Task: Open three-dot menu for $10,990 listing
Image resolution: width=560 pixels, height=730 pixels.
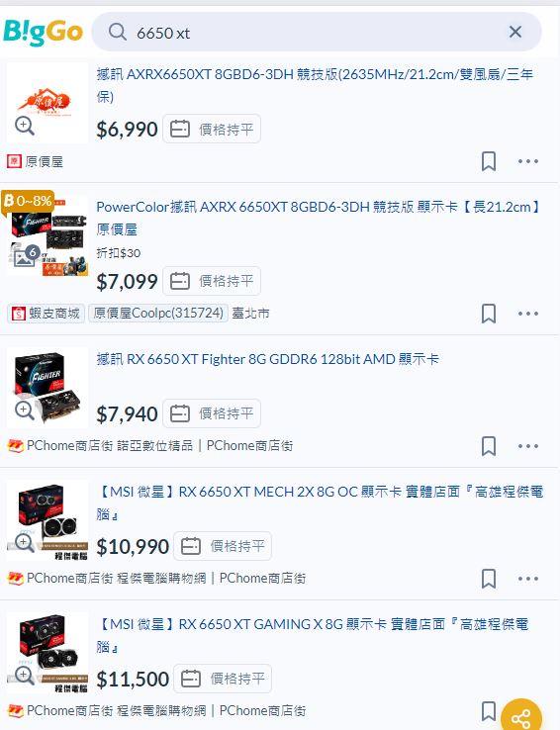Action: (528, 579)
